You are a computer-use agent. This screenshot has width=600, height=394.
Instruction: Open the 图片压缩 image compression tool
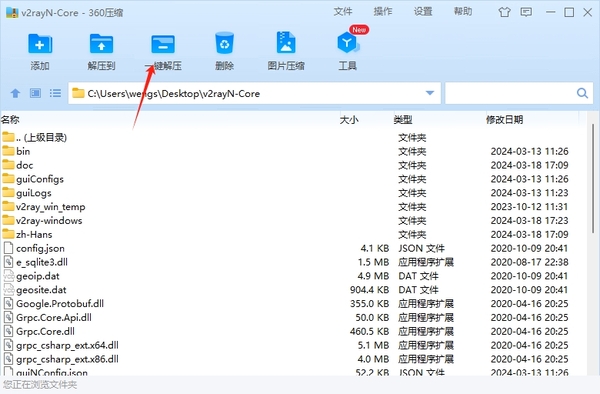[286, 42]
